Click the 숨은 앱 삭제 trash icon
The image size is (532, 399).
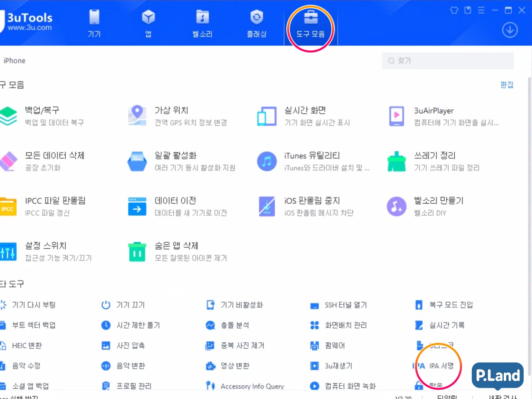pos(137,252)
